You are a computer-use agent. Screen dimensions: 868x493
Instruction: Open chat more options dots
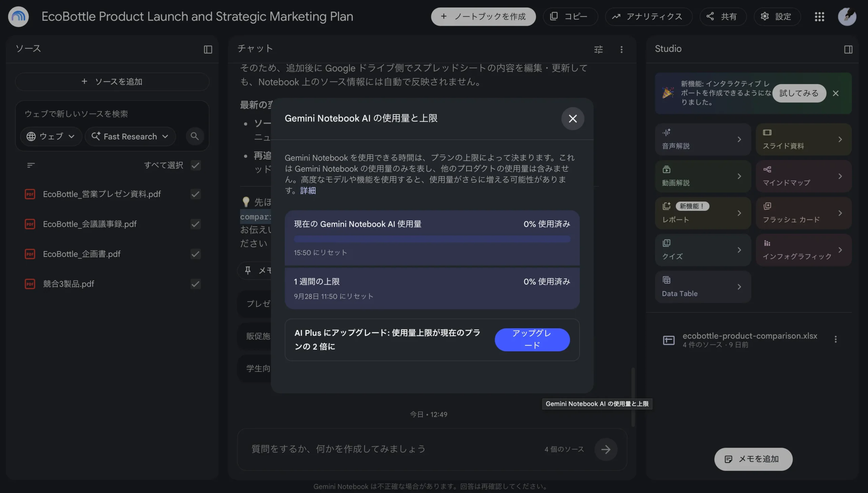click(621, 49)
